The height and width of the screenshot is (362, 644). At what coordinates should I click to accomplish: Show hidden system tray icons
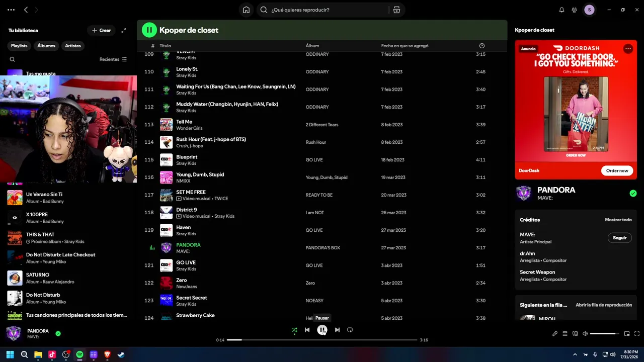pyautogui.click(x=575, y=354)
